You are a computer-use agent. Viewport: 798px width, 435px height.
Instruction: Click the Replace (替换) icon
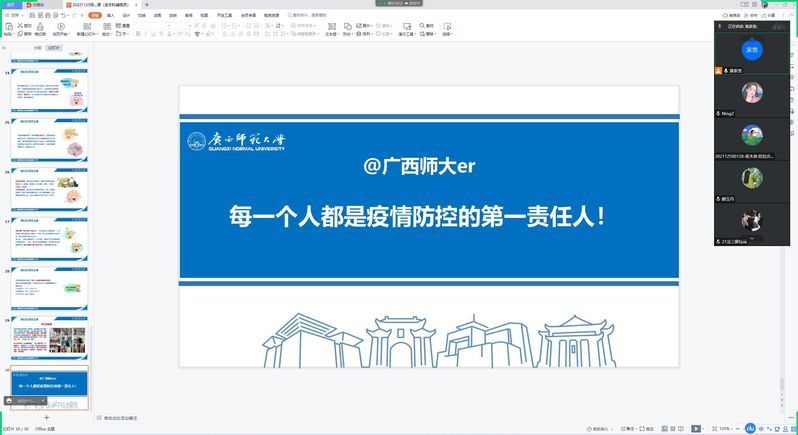tap(422, 34)
